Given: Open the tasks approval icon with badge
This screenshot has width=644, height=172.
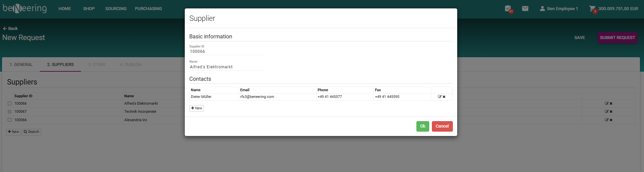Looking at the screenshot, I should click(x=508, y=8).
